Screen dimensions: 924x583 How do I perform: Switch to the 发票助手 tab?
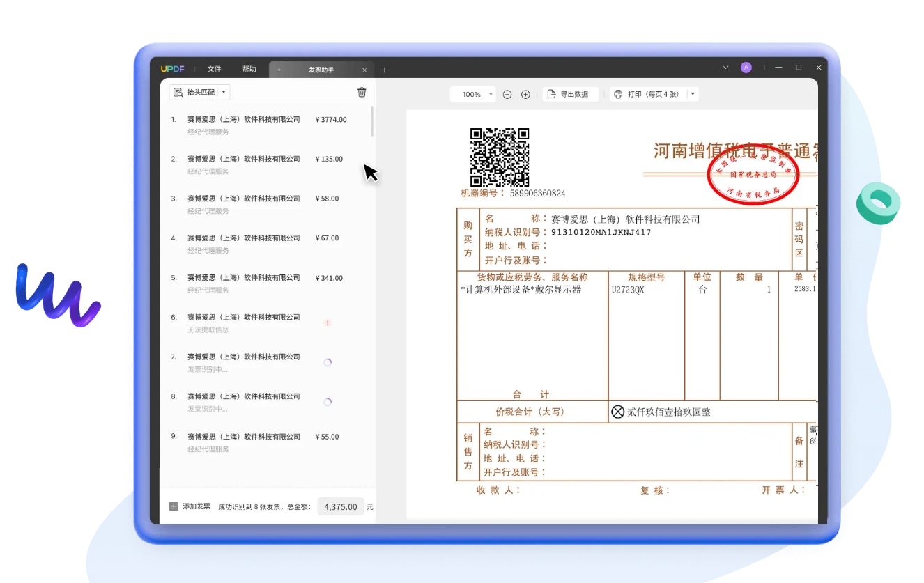tap(321, 70)
